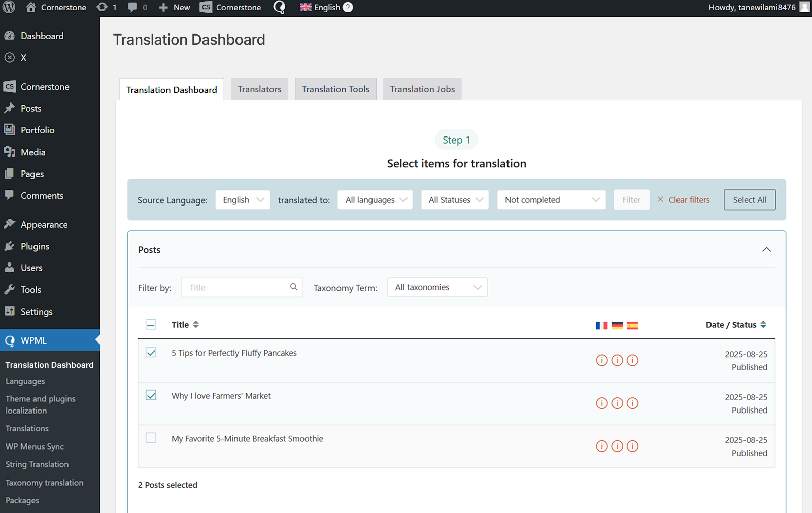This screenshot has width=812, height=513.
Task: Toggle the select-all checkbox in the posts header
Action: pyautogui.click(x=151, y=324)
